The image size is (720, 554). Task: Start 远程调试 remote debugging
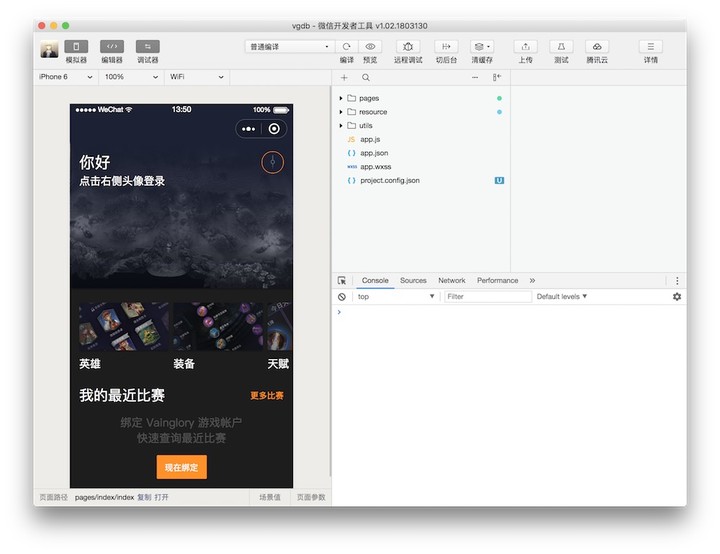(x=408, y=46)
